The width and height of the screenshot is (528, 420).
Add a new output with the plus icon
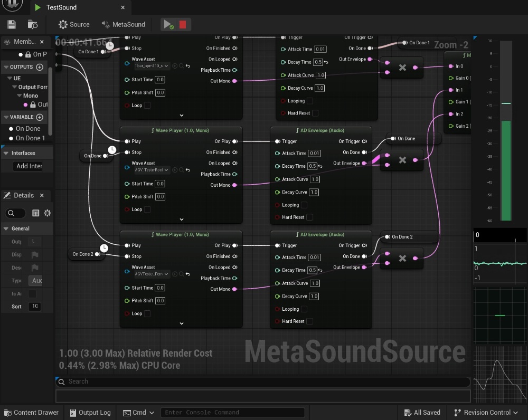click(40, 67)
